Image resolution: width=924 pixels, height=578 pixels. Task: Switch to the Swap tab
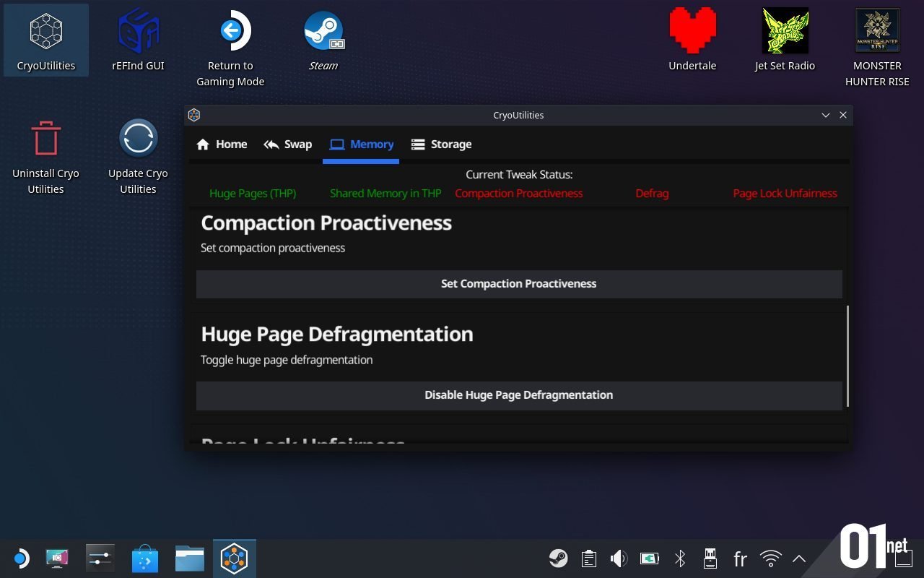click(287, 144)
